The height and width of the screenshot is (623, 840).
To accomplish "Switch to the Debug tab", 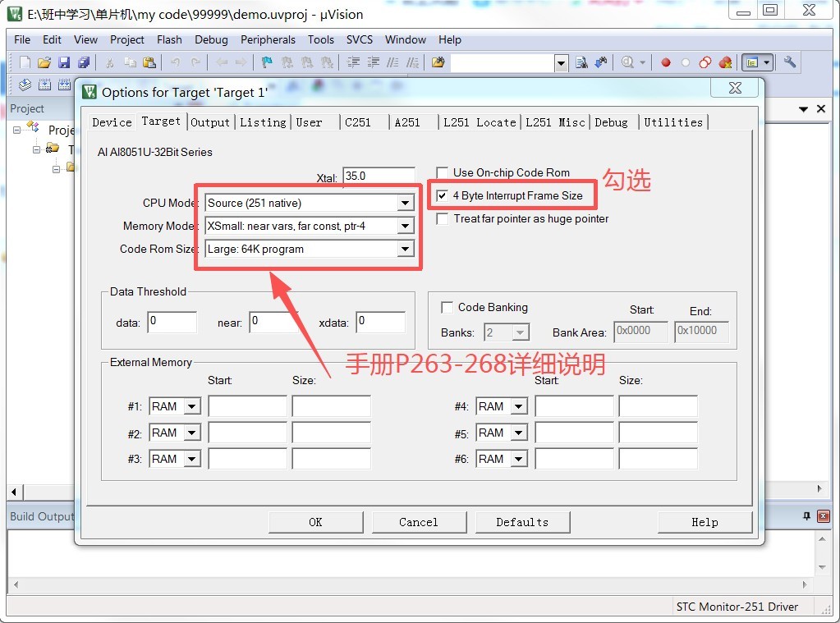I will pos(611,122).
